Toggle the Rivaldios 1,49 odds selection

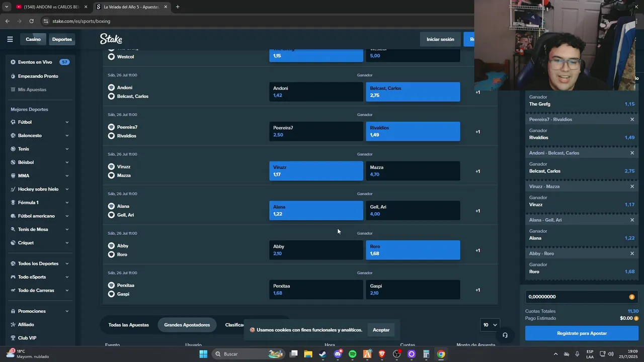click(x=413, y=131)
